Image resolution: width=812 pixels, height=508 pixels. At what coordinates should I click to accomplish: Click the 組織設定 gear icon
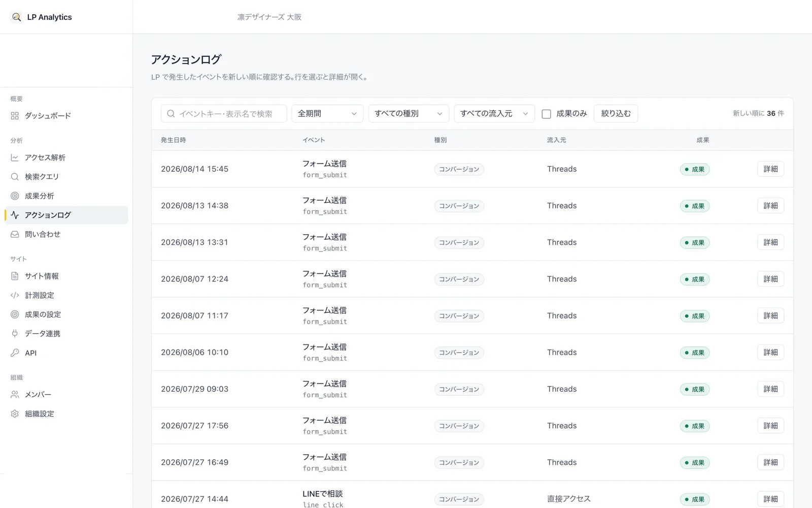(x=15, y=414)
